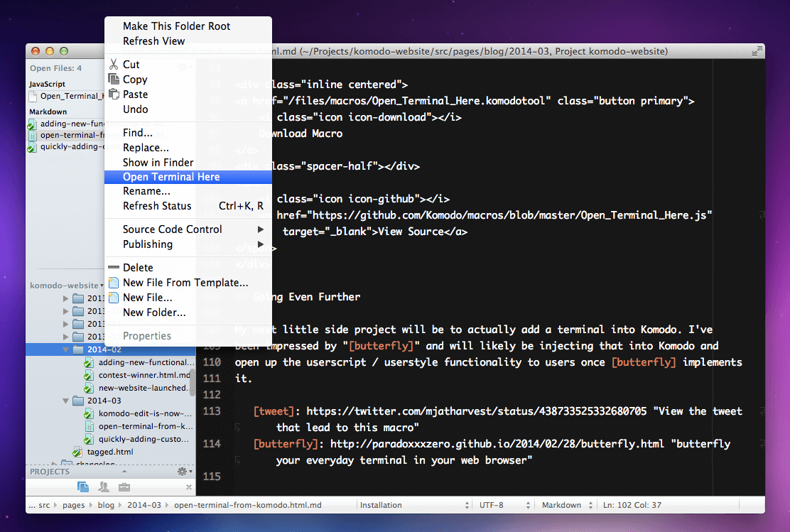The height and width of the screenshot is (532, 790).
Task: Click the project tree vertical scrollbar thumb
Action: [193, 383]
